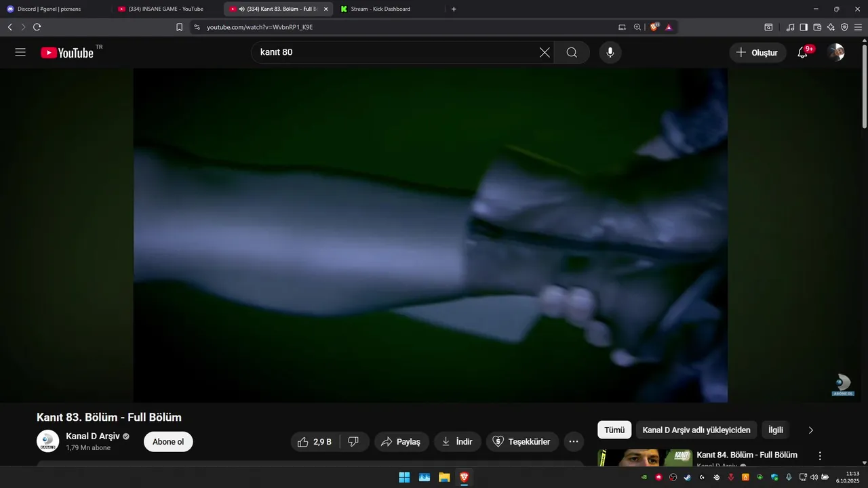Close the active Kanıt 83. Bölüm tab
This screenshot has width=868, height=488.
click(326, 9)
